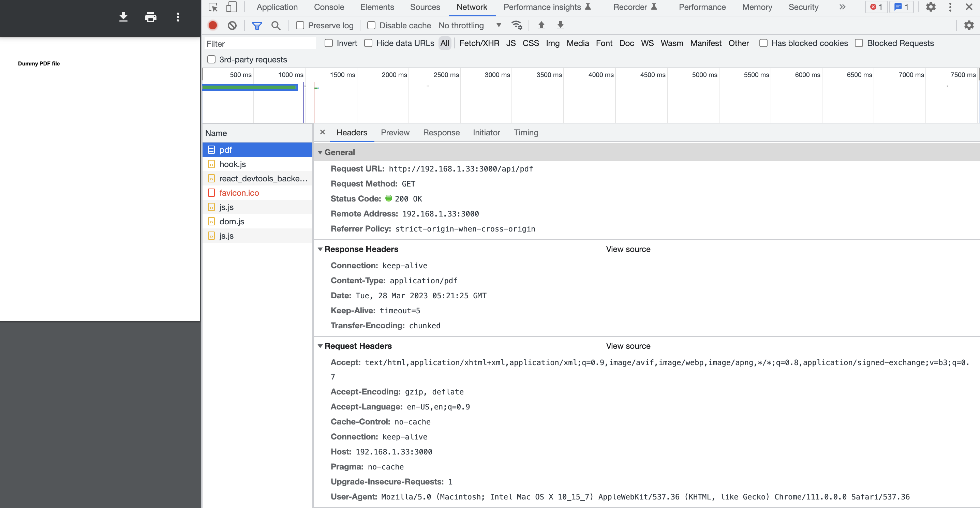Open the Timing tab of request details
Screen dimensions: 980x508
click(526, 133)
